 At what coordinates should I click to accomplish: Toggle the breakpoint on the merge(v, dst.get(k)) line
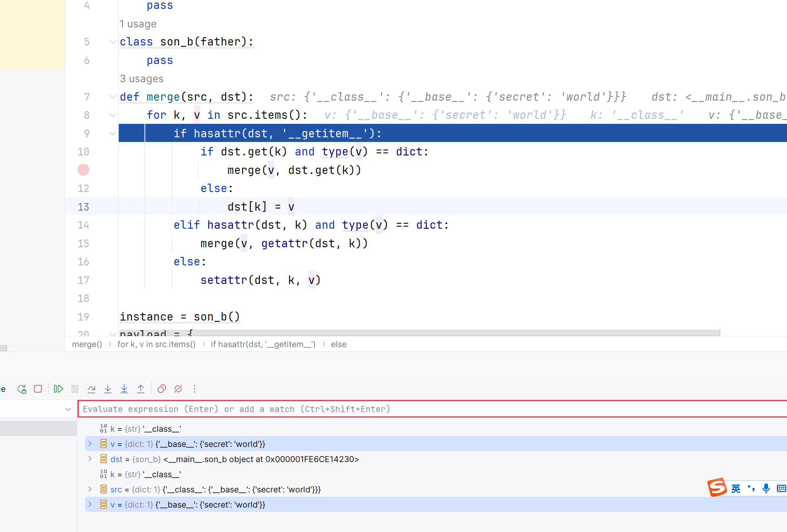(83, 170)
